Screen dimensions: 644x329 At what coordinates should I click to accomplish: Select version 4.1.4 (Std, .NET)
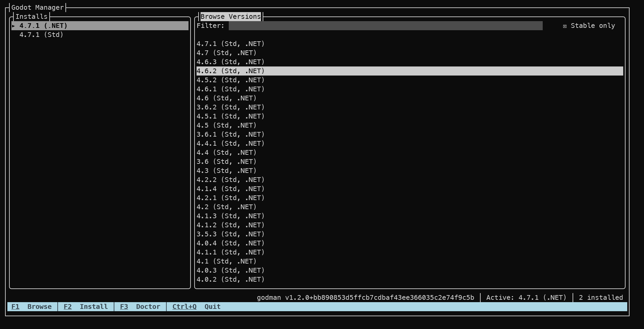410,189
